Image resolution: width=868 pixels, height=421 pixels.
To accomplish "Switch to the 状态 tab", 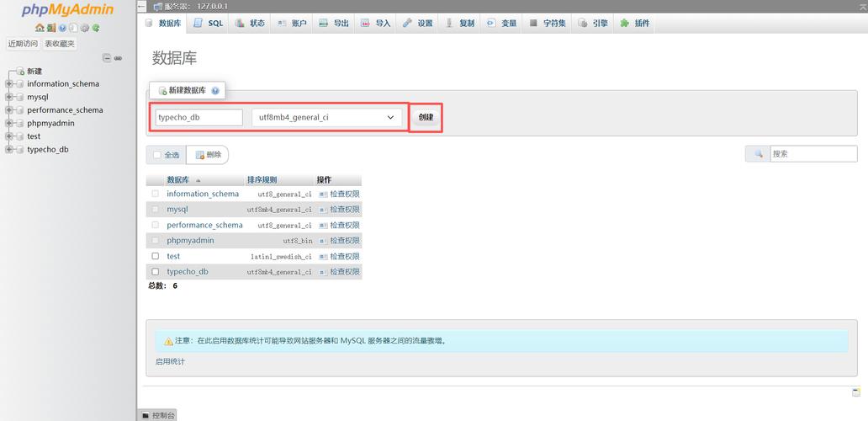I will coord(250,24).
